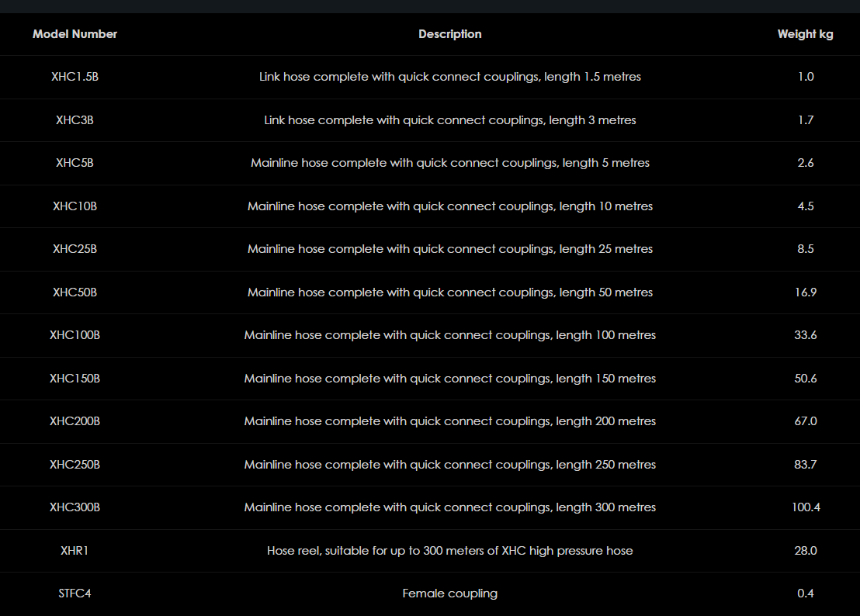Click the Model Number column header

coord(75,34)
